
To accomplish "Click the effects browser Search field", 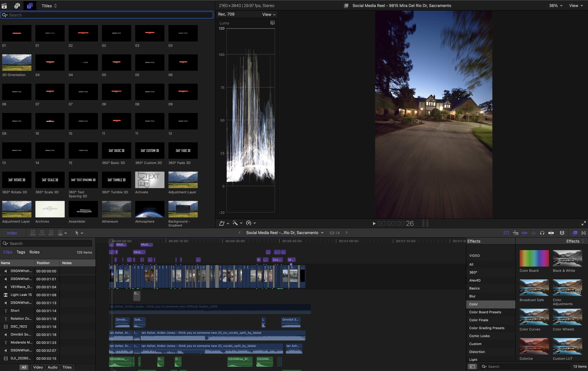I will coord(525,366).
